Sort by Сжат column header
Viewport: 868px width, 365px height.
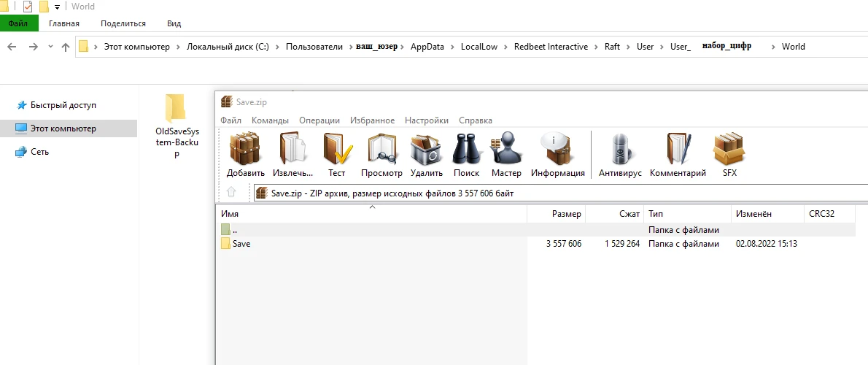click(614, 214)
